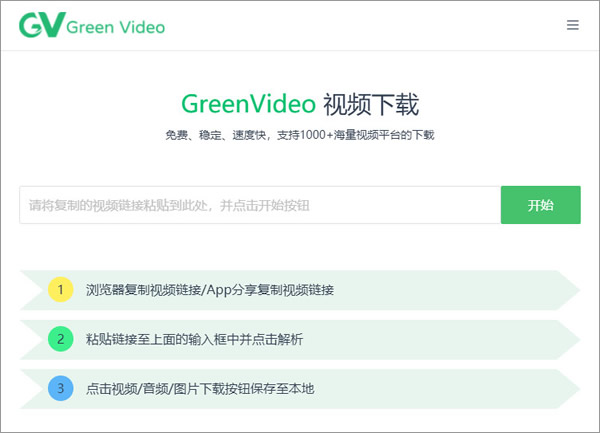This screenshot has height=433, width=600.
Task: Click the blue step 3 circle
Action: 60,388
